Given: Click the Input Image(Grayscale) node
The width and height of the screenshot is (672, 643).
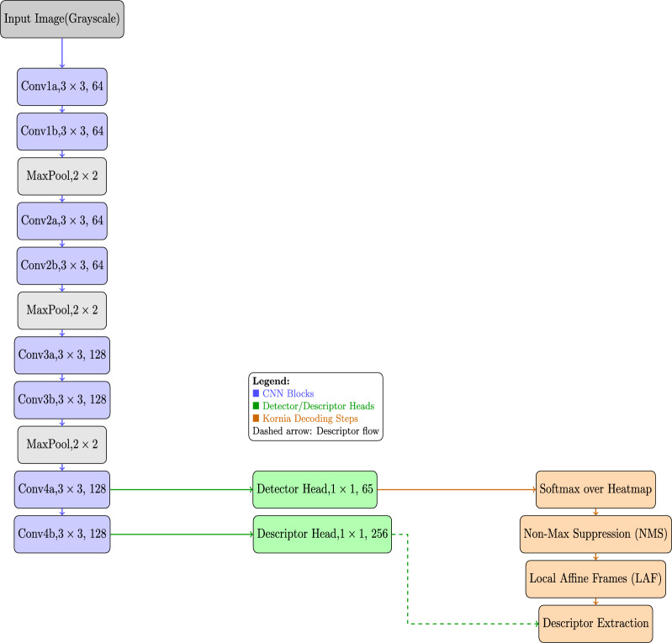Looking at the screenshot, I should pos(62,18).
